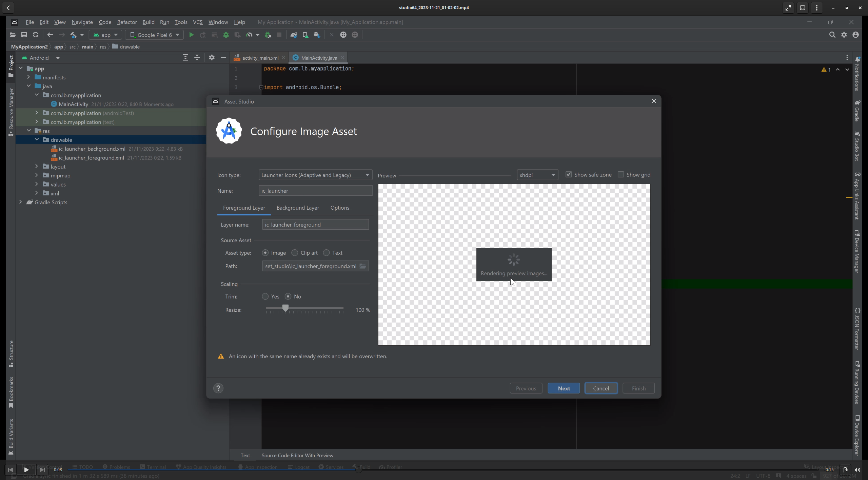Screen dimensions: 868x480
Task: Click Sync Project with Gradle Files icon
Action: point(294,35)
